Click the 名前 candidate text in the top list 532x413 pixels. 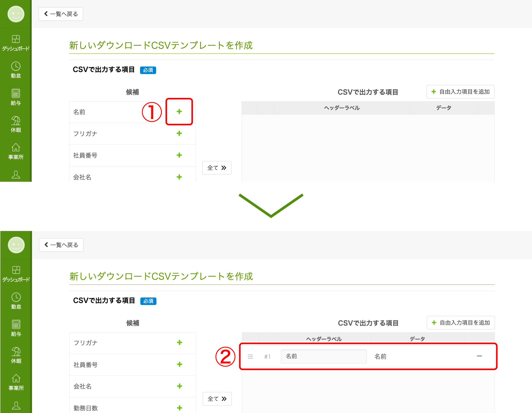click(x=79, y=112)
